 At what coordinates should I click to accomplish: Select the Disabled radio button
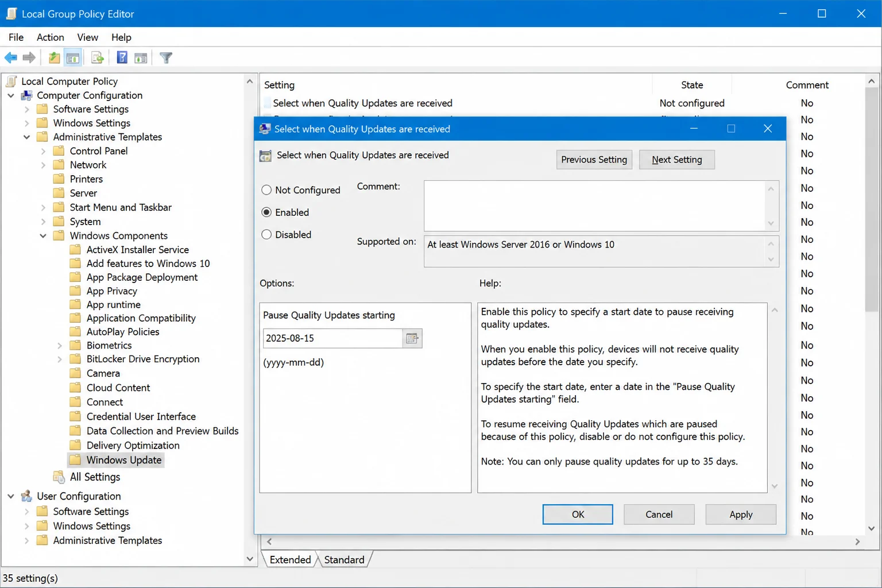(x=266, y=235)
